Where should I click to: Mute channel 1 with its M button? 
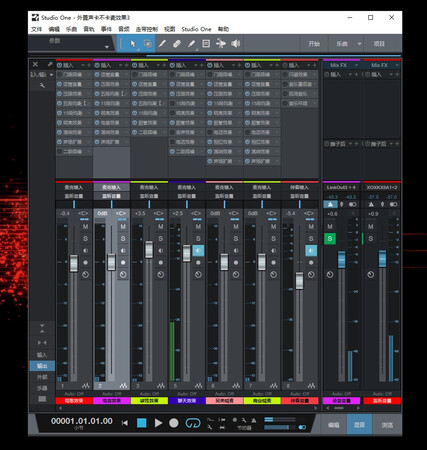85,227
